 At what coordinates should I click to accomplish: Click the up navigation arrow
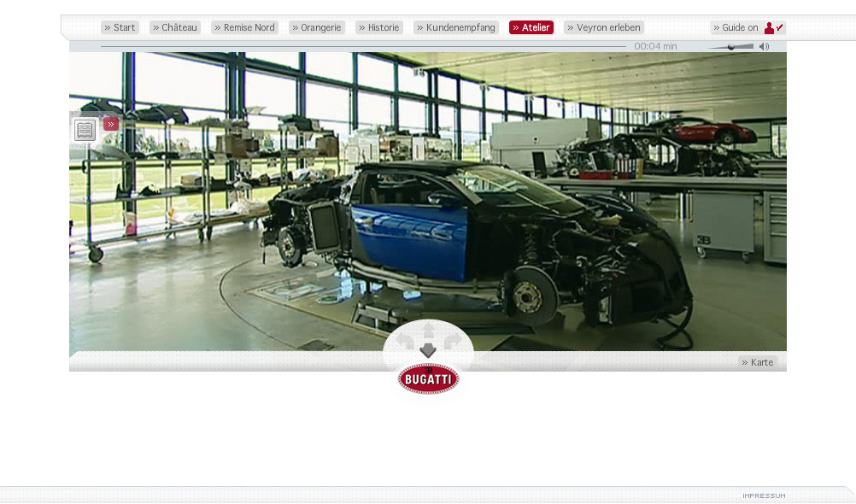428,330
